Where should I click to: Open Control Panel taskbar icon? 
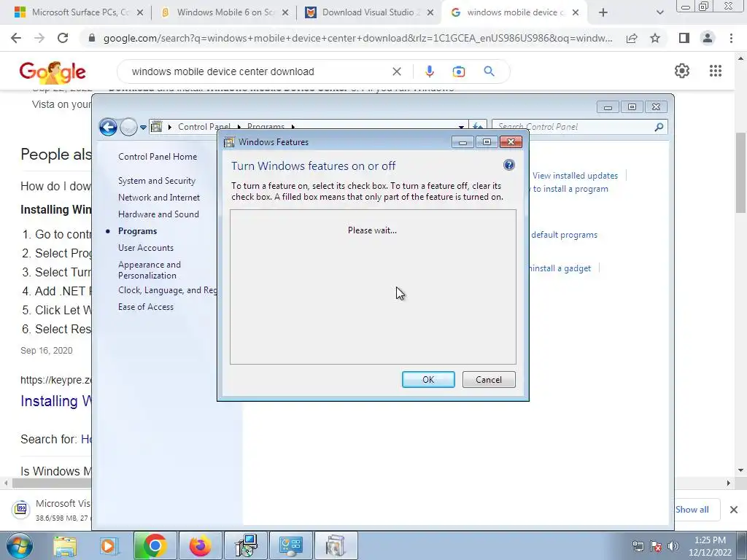290,545
